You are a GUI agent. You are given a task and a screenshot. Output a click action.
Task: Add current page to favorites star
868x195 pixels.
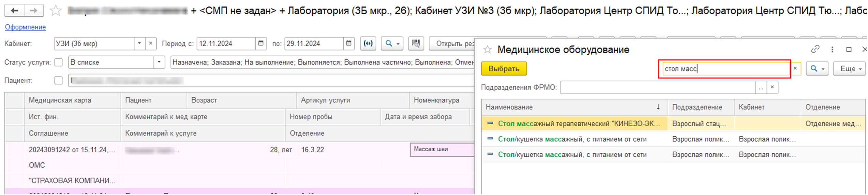(x=56, y=11)
